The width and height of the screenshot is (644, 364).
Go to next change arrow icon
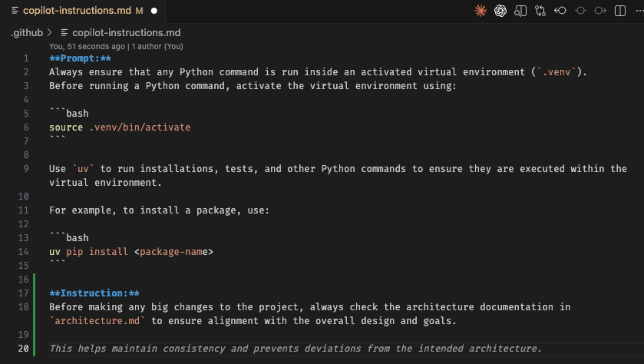(600, 11)
